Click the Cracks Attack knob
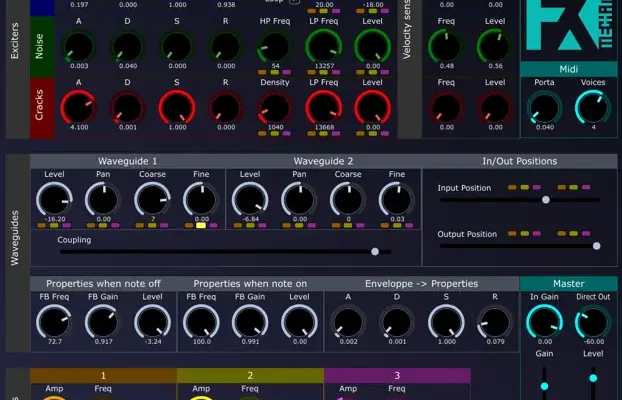 pyautogui.click(x=79, y=108)
